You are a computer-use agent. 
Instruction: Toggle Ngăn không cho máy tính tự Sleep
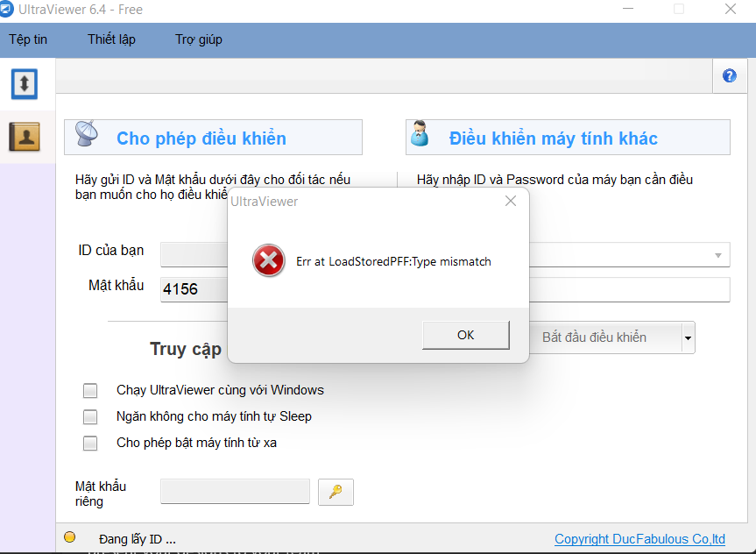pyautogui.click(x=90, y=416)
